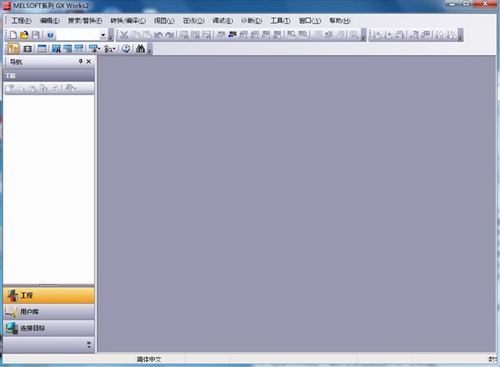Click the 工程 highlighted navigation button
Viewport: 500px width, 367px height.
49,295
